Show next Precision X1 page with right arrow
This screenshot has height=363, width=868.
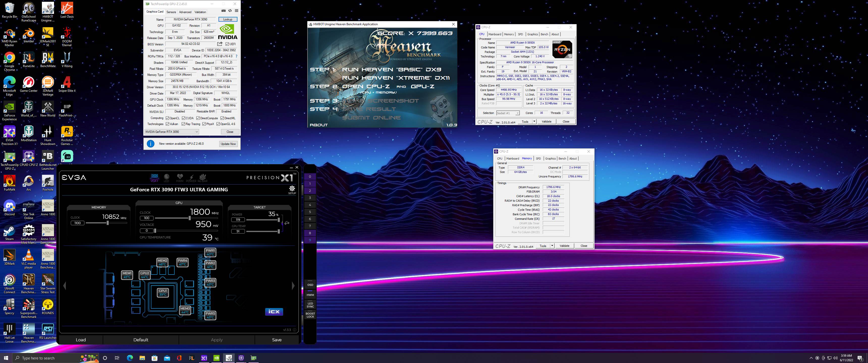(x=293, y=286)
